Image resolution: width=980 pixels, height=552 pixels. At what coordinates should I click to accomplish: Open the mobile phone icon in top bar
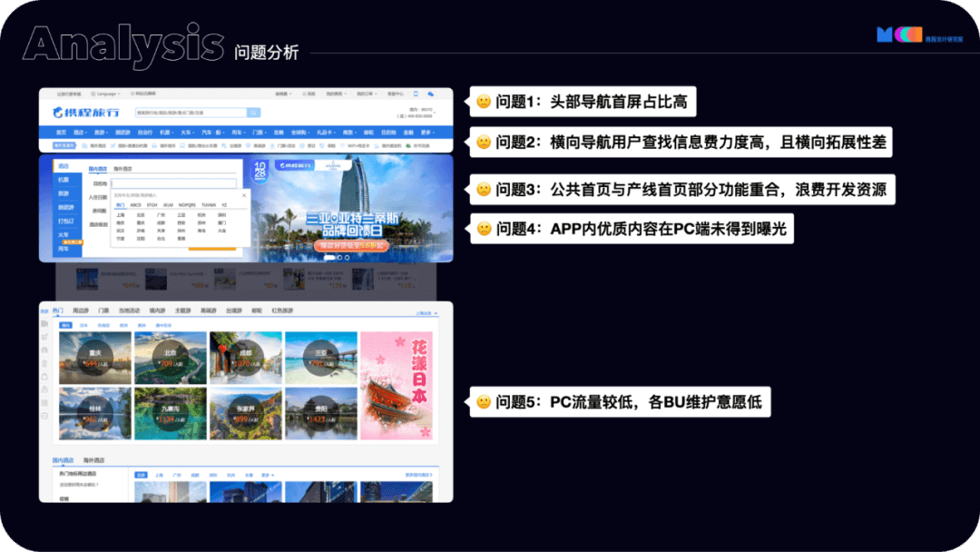(x=416, y=94)
